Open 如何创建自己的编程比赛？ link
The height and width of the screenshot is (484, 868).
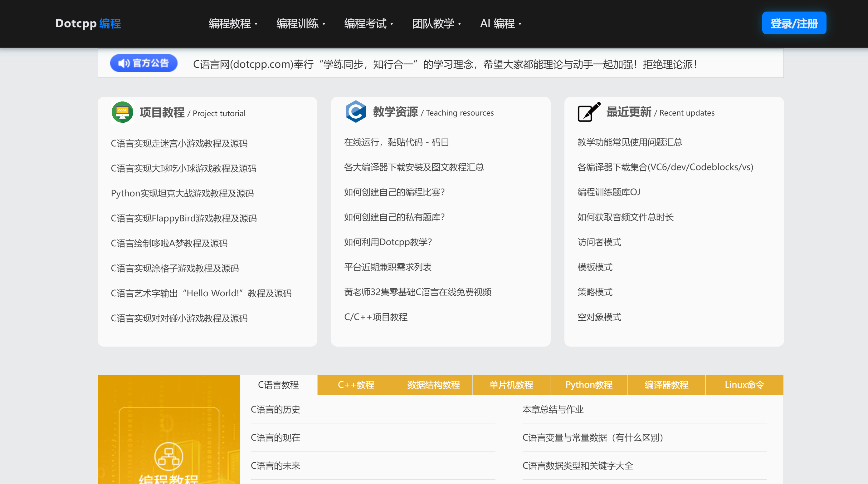point(394,192)
